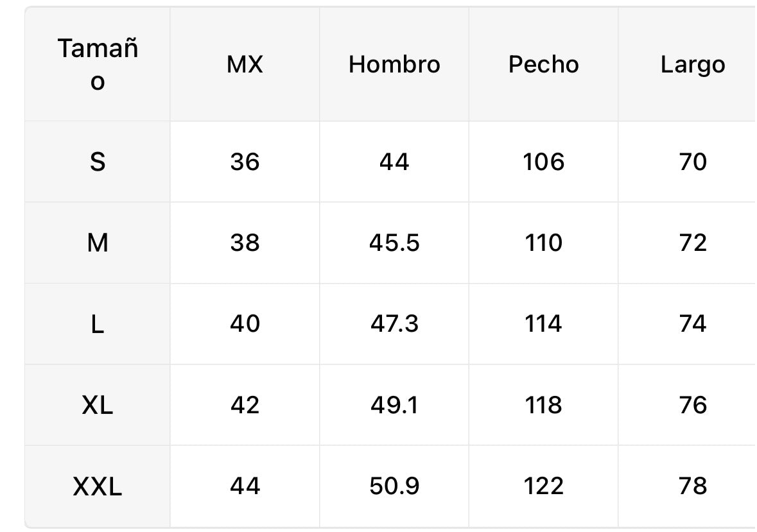Select the Pecho column header
757x532 pixels.
point(544,65)
